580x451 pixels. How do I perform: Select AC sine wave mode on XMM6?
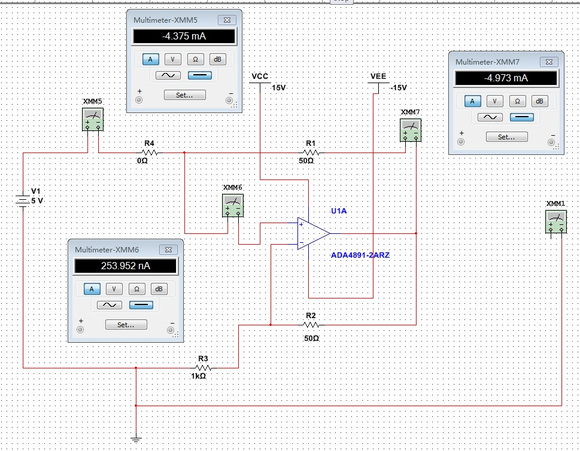pos(109,305)
